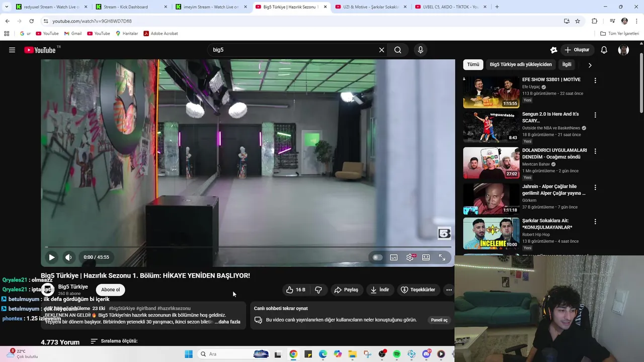The width and height of the screenshot is (644, 362).
Task: Open Tüm Yer İşaretleri bookmarks folder
Action: tap(620, 34)
